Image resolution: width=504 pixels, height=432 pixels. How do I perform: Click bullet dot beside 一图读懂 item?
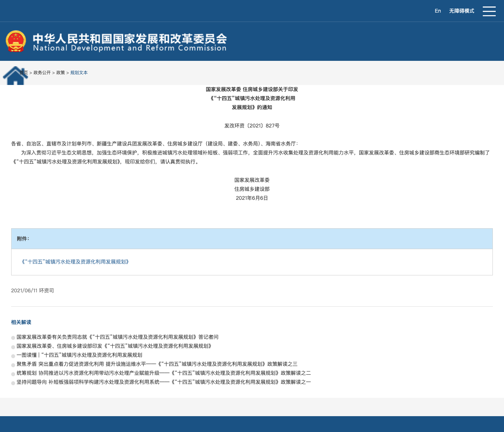pyautogui.click(x=13, y=356)
